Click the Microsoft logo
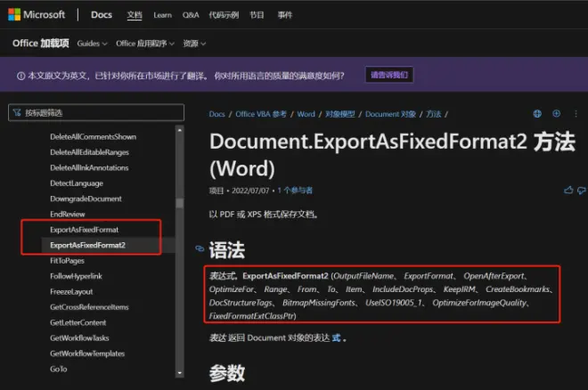Image resolution: width=588 pixels, height=390 pixels. pyautogui.click(x=37, y=14)
